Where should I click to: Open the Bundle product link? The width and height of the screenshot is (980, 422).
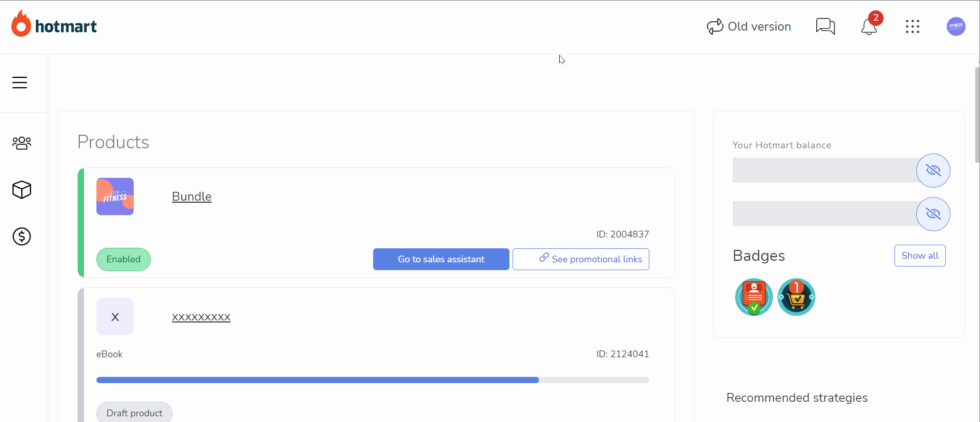click(192, 196)
